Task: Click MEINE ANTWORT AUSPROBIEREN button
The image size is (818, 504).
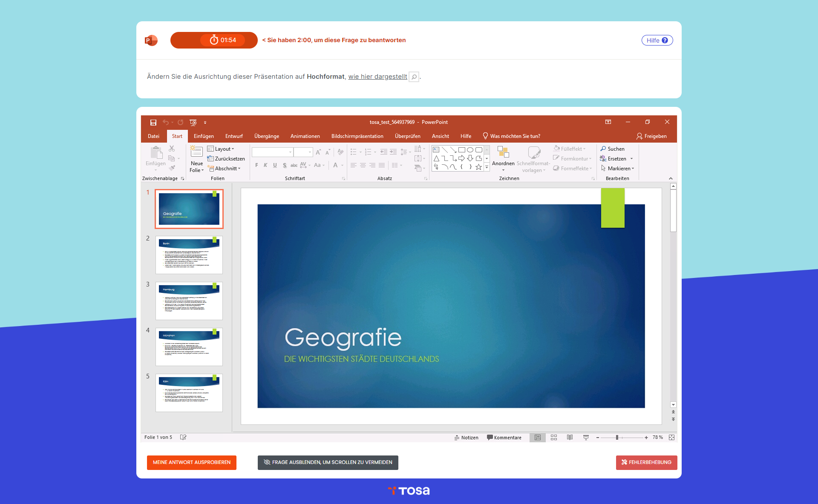Action: [x=192, y=462]
